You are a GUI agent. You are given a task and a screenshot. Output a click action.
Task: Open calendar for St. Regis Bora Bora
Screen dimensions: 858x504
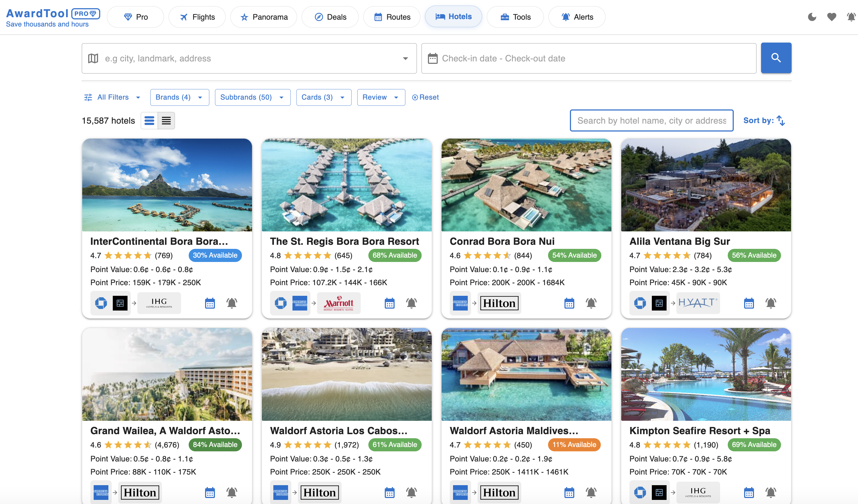click(389, 303)
